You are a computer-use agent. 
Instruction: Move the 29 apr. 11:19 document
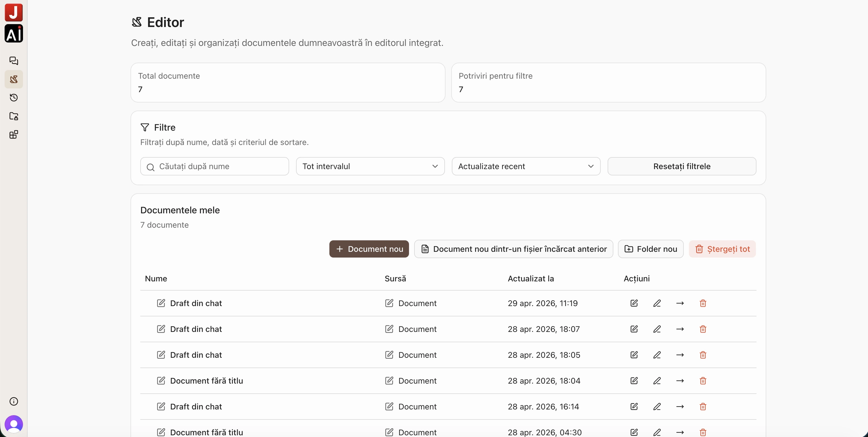[x=680, y=303]
